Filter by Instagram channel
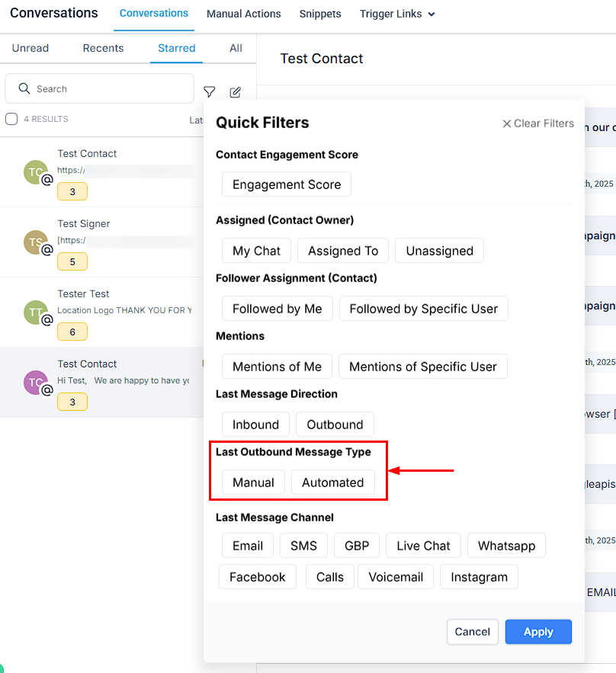 479,577
